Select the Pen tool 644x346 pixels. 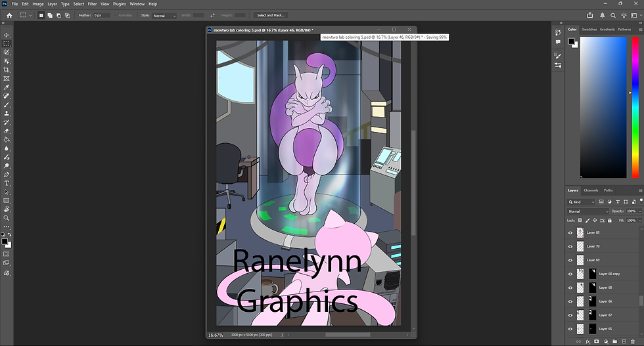point(6,175)
